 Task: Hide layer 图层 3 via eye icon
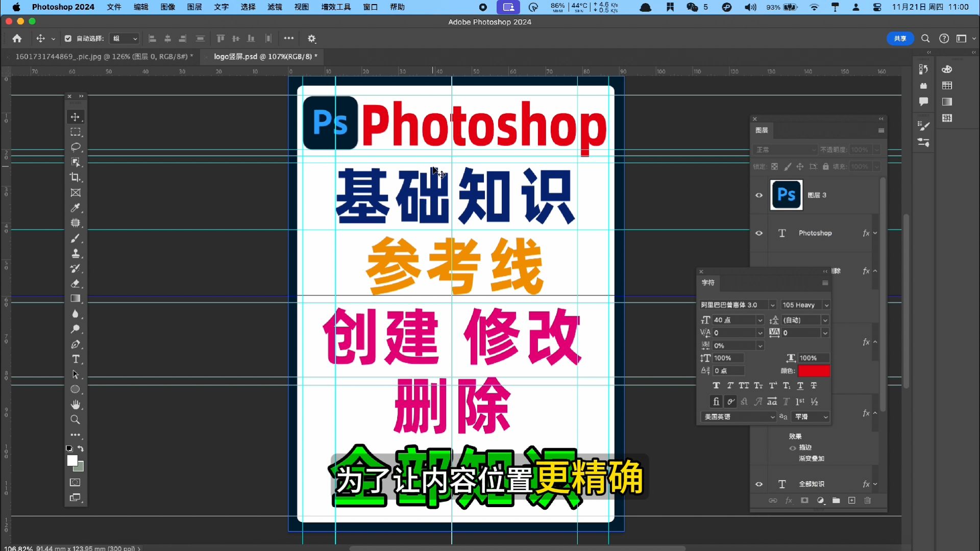[x=759, y=195]
